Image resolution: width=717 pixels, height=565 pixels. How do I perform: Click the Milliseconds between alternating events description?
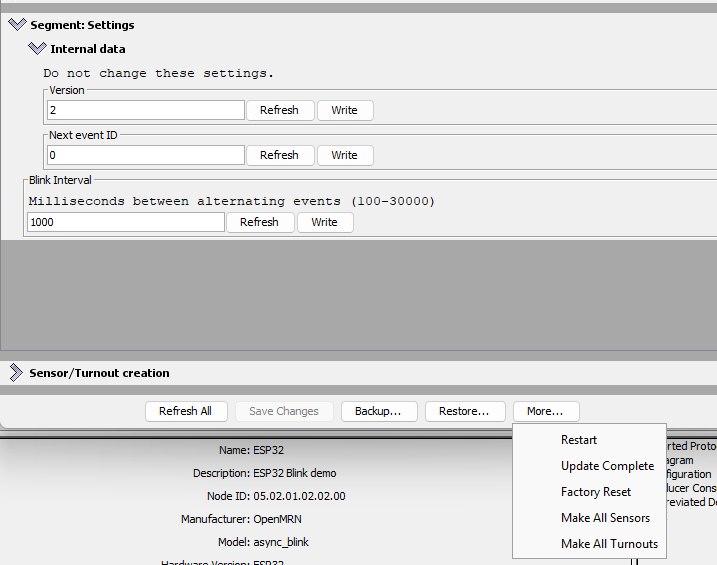coord(231,201)
